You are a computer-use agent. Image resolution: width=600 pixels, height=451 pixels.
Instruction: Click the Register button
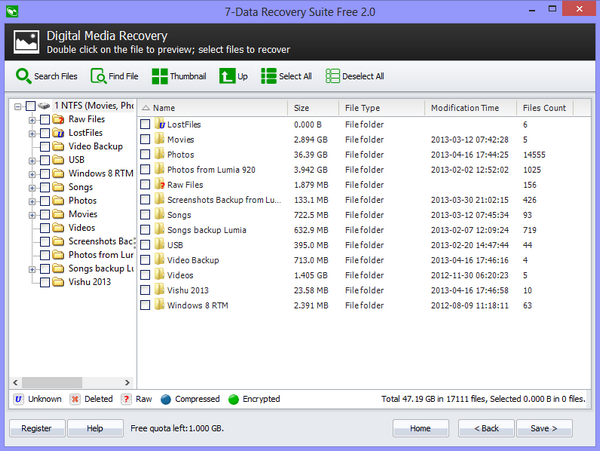37,428
